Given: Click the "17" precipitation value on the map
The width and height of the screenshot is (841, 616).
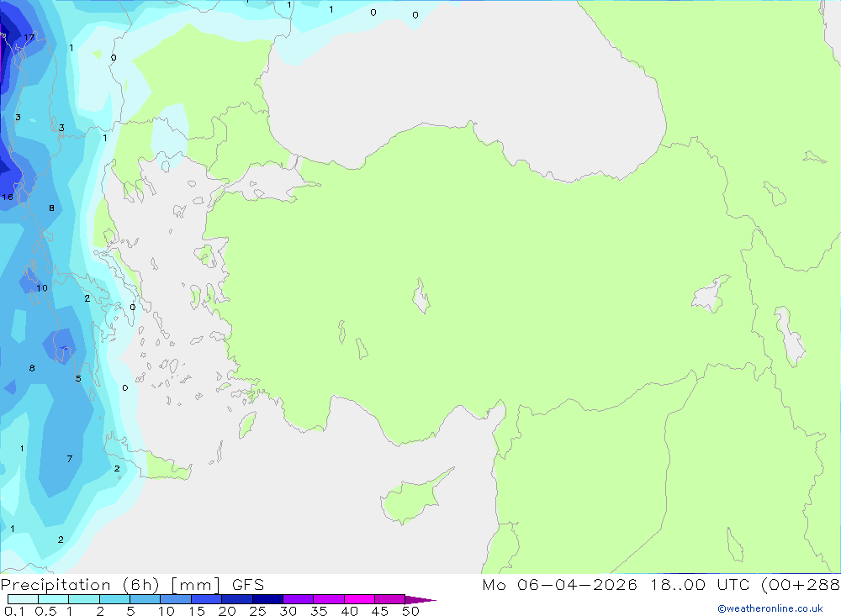Looking at the screenshot, I should coord(29,37).
